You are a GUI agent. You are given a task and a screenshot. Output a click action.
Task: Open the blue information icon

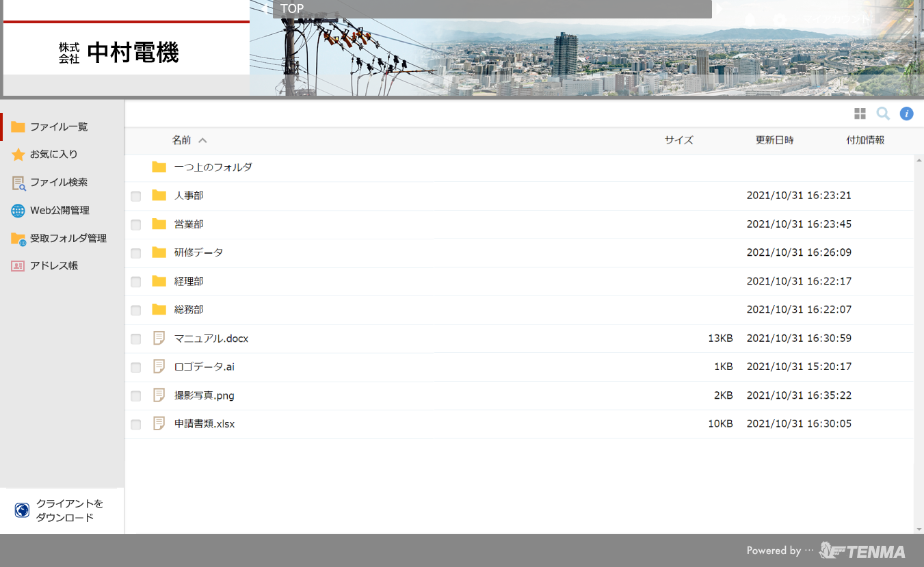coord(906,114)
